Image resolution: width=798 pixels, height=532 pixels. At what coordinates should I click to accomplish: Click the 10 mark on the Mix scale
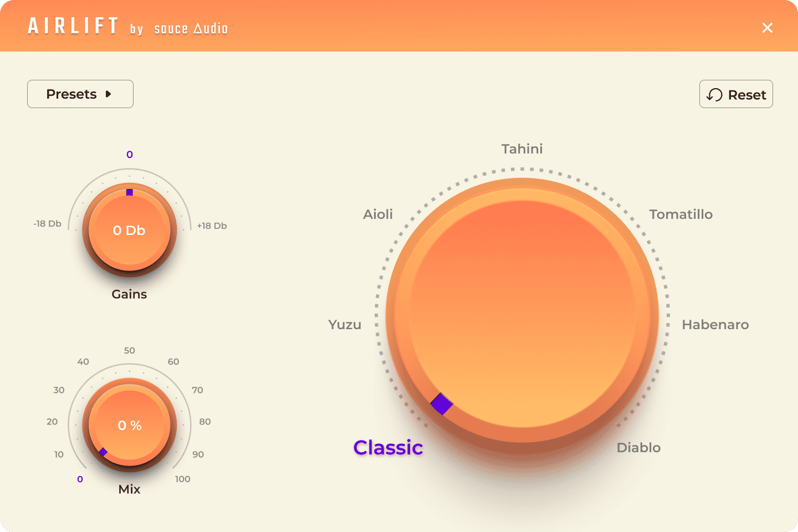point(59,454)
